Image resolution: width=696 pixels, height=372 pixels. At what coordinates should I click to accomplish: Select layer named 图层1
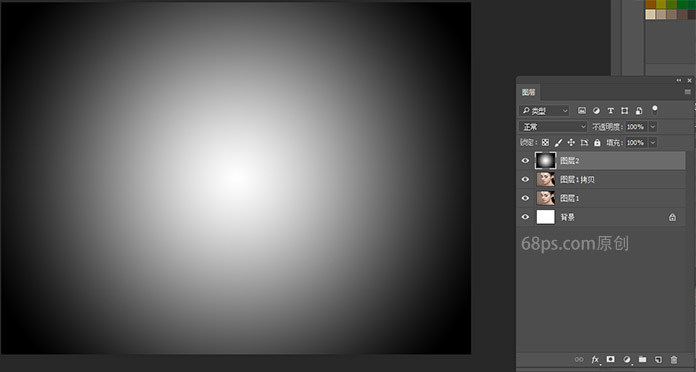coord(570,198)
